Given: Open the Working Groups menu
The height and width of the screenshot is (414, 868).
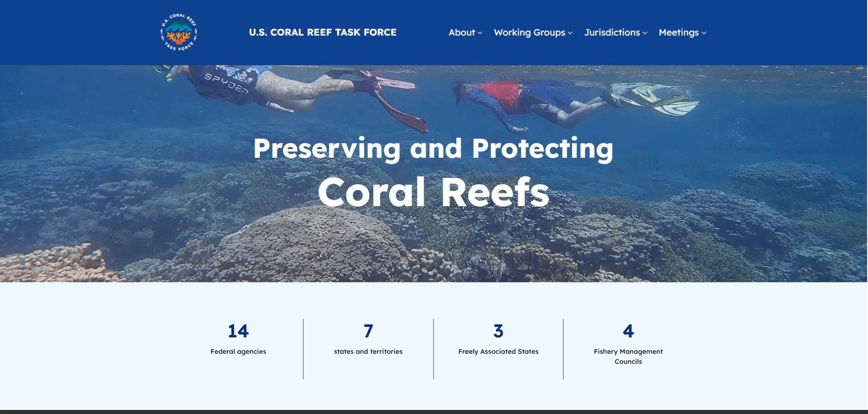Looking at the screenshot, I should click(529, 32).
